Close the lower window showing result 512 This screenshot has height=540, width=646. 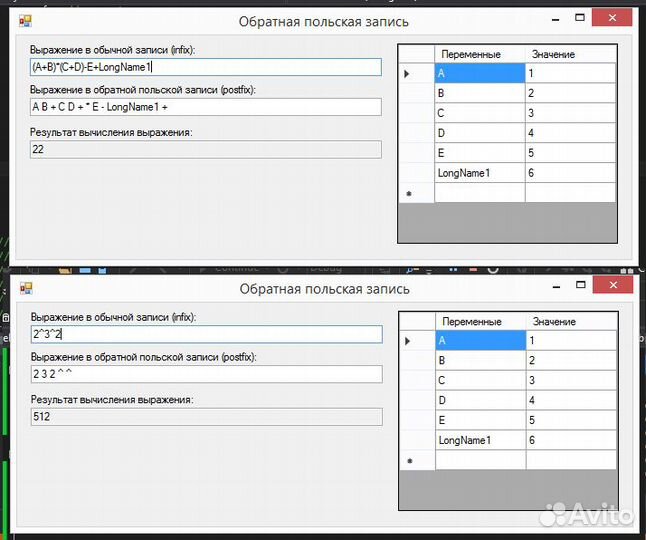point(617,286)
